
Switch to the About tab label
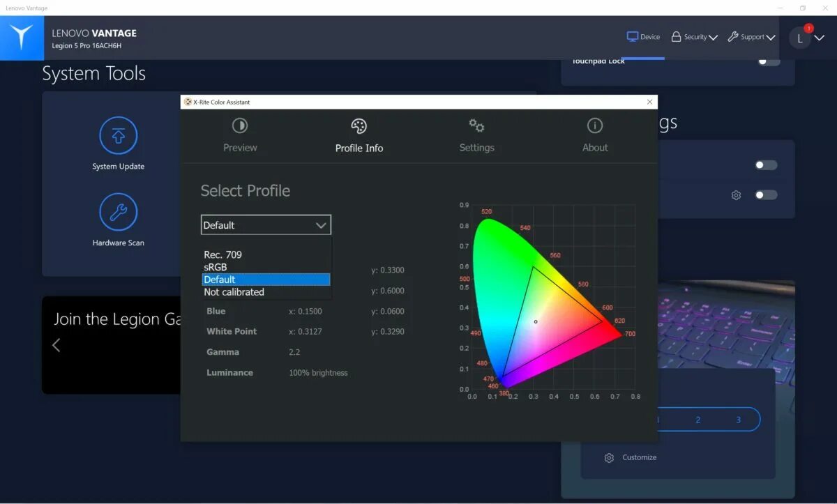[595, 148]
